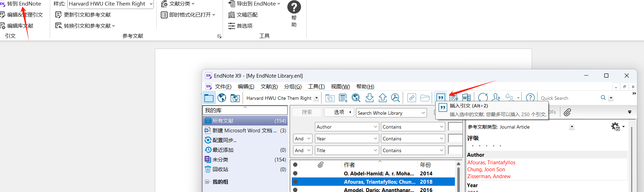Click the Share Library person-plus icon
The height and width of the screenshot is (192, 644).
coord(496,98)
